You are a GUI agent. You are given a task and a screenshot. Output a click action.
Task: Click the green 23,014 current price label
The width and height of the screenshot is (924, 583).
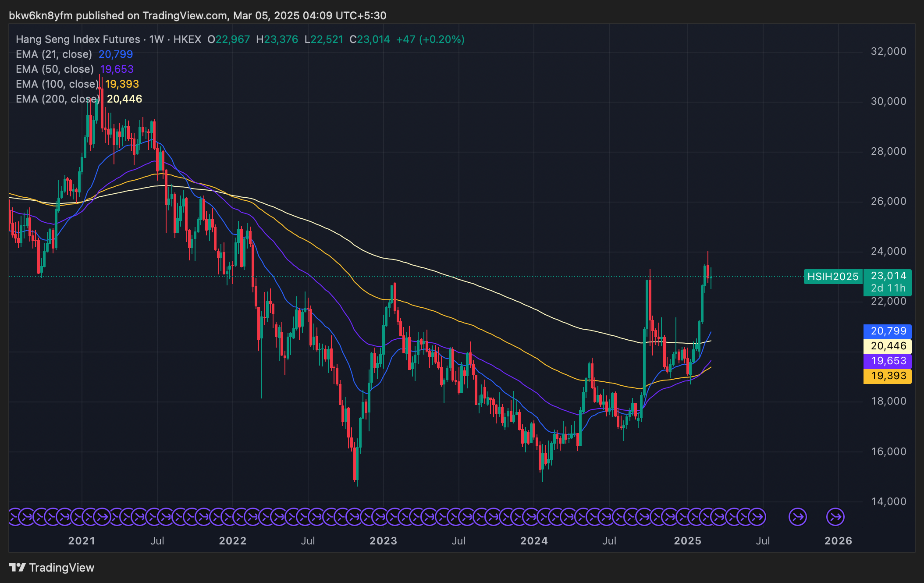[888, 276]
